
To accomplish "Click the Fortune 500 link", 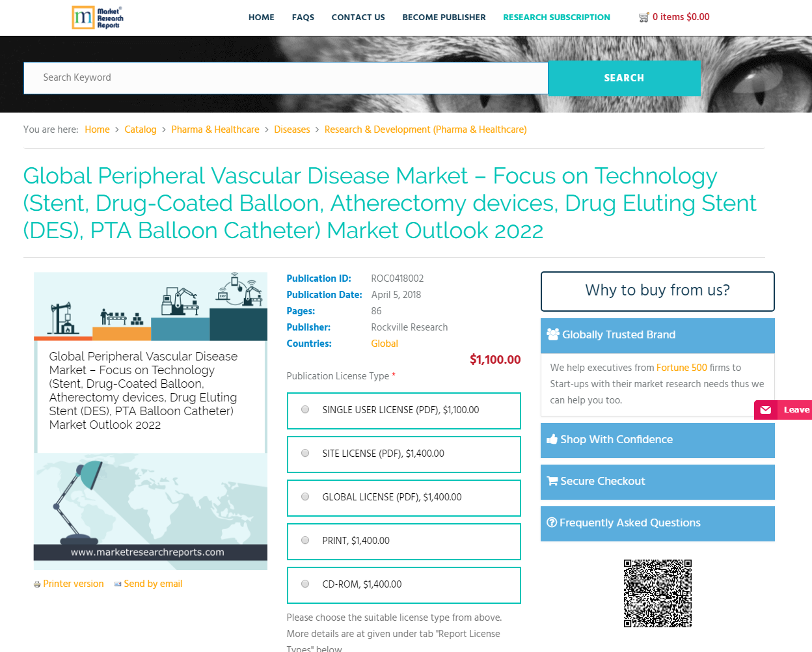I will (x=682, y=368).
